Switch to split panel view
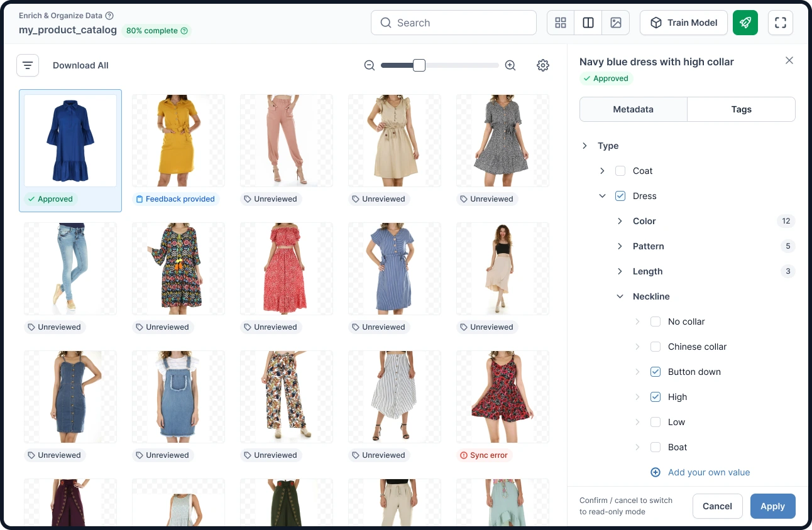The width and height of the screenshot is (812, 530). tap(588, 23)
